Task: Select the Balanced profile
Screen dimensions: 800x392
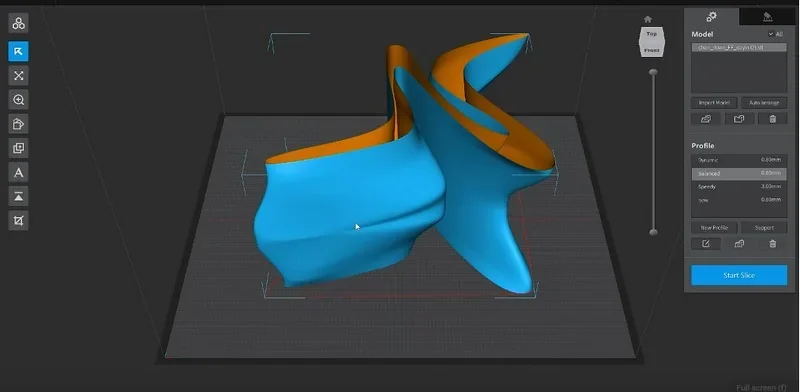Action: coord(739,174)
